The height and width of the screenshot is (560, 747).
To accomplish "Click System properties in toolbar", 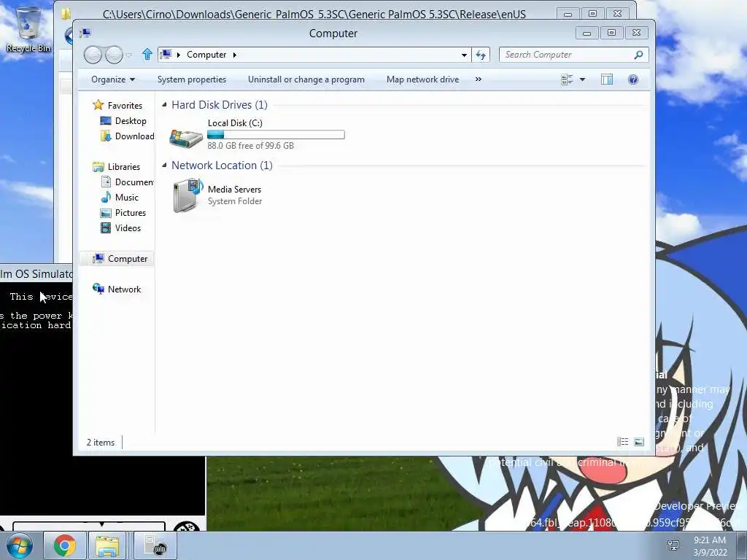I will [x=192, y=79].
